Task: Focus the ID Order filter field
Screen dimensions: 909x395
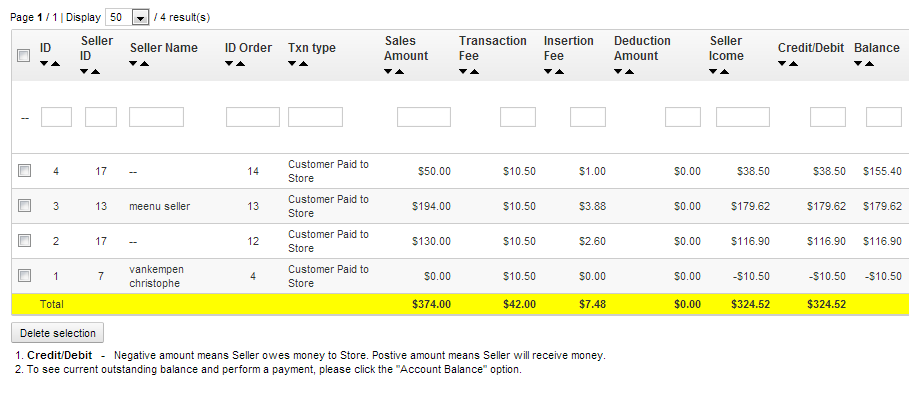Action: click(253, 117)
